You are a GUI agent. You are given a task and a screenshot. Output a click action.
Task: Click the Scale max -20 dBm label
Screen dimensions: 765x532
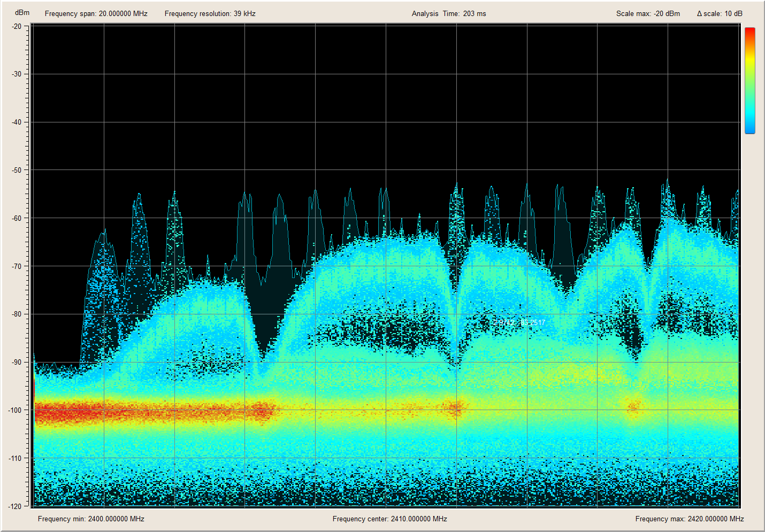click(647, 14)
